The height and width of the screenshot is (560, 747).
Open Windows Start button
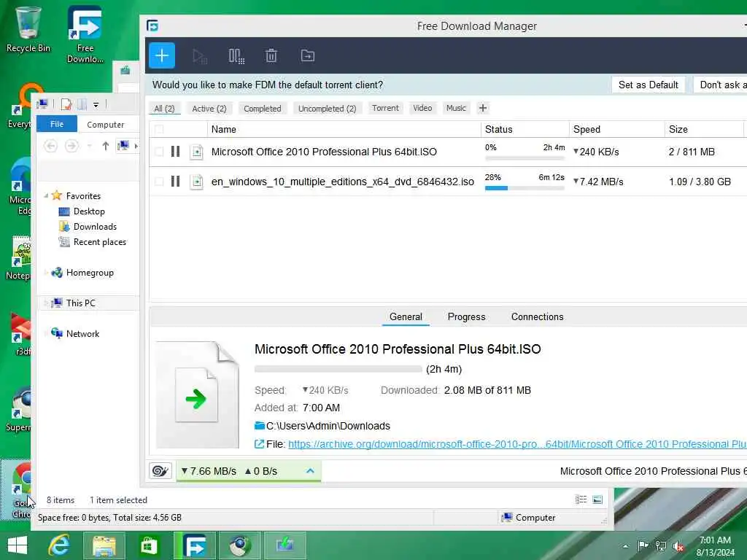click(18, 545)
